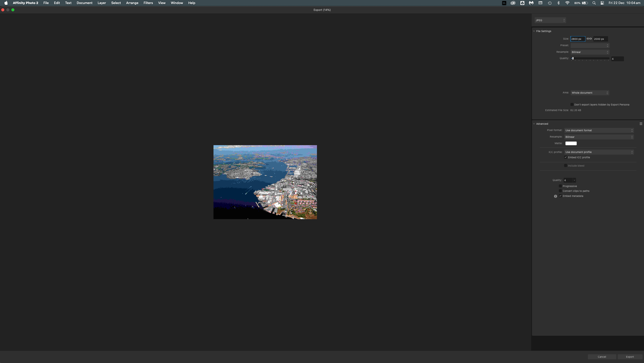Click the Export button
Screen dimensions: 644x363
pos(630,357)
